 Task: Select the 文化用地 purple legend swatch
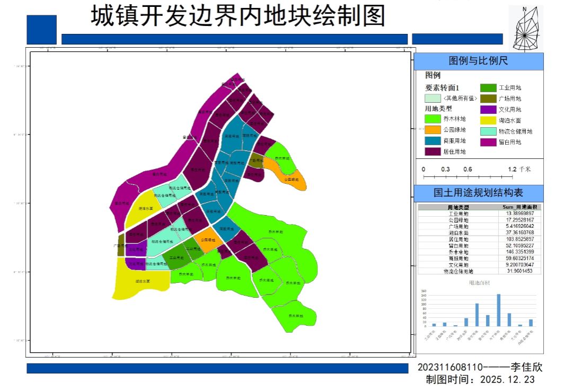click(x=488, y=110)
